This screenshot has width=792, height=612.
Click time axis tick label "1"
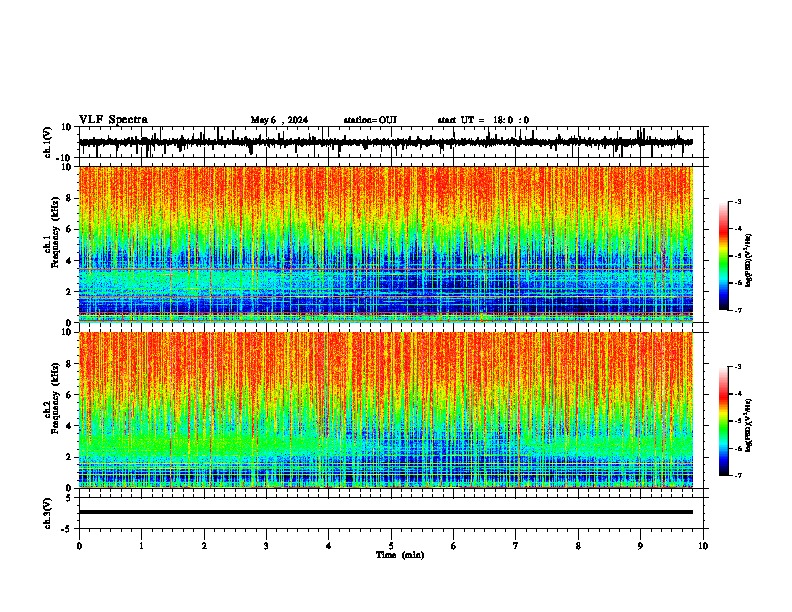[x=141, y=546]
